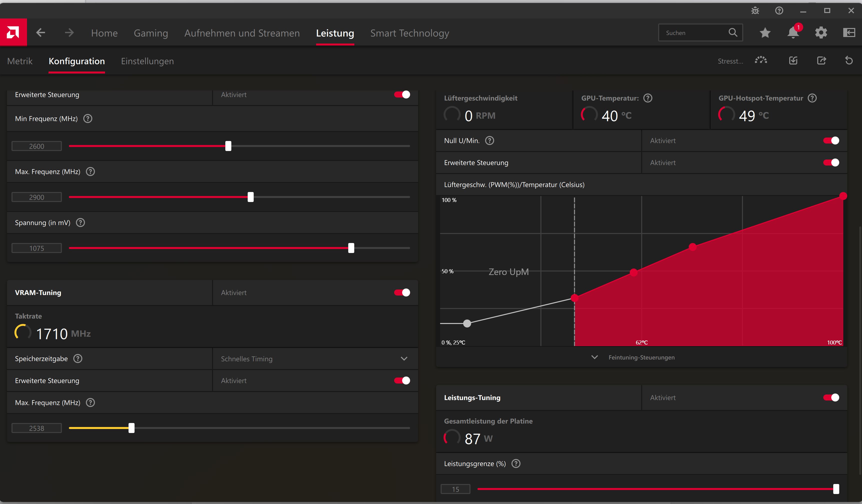Click the Min Frequenz slider handle

point(228,146)
